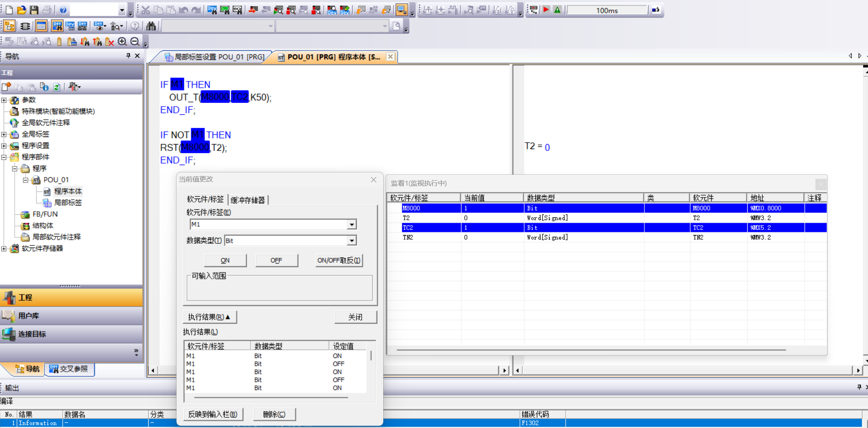Open an existing project with the folder icon
Image resolution: width=868 pixels, height=428 pixels.
21,10
